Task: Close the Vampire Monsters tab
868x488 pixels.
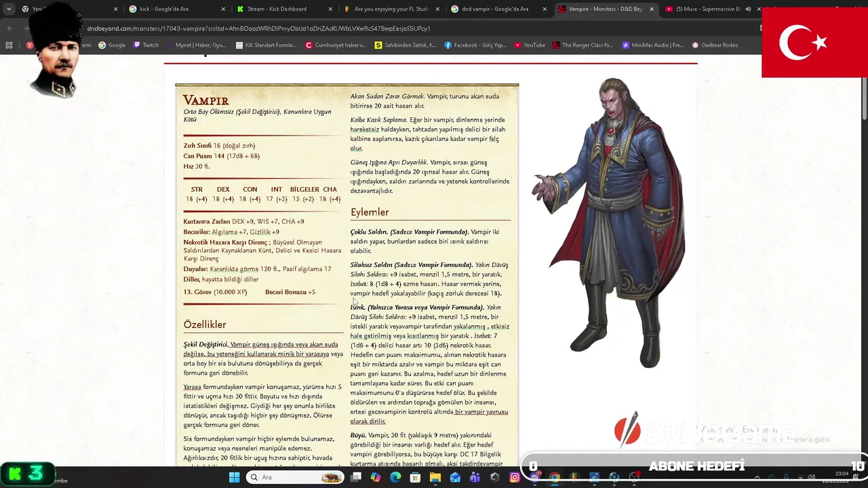Action: (x=652, y=9)
